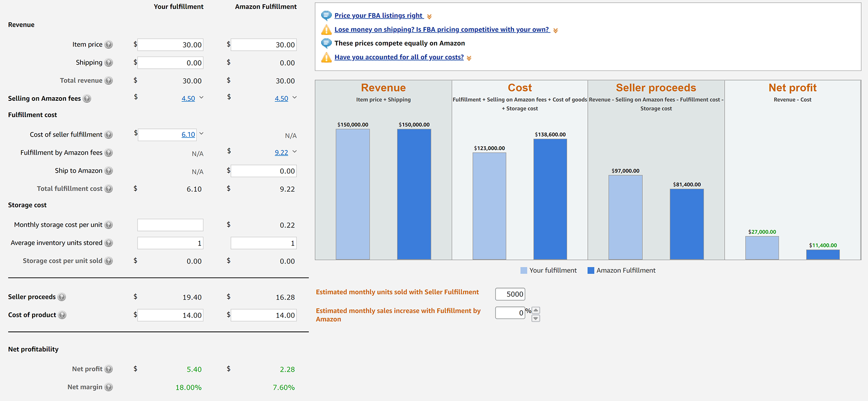The width and height of the screenshot is (868, 401).
Task: Click the Ship to Amazon help icon
Action: [108, 171]
